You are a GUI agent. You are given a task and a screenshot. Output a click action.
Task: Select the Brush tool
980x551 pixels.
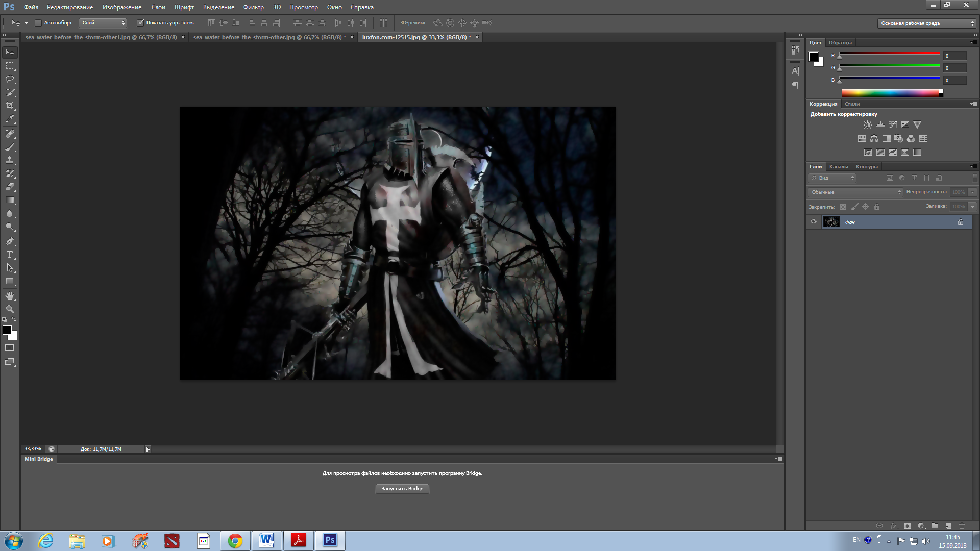click(10, 147)
